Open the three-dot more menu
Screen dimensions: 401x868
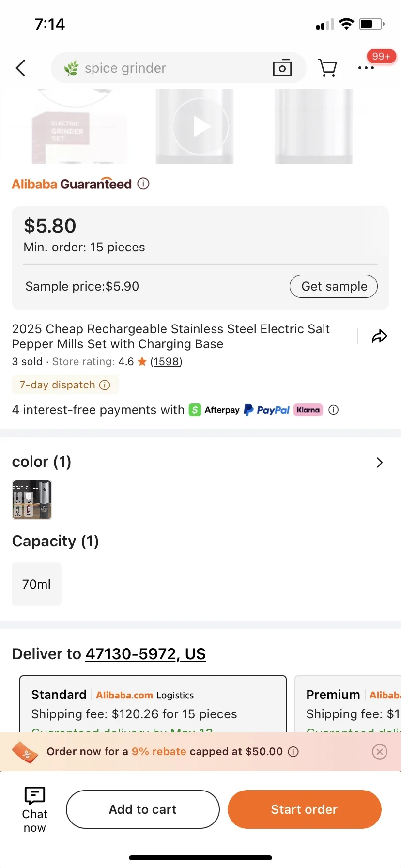(x=366, y=68)
